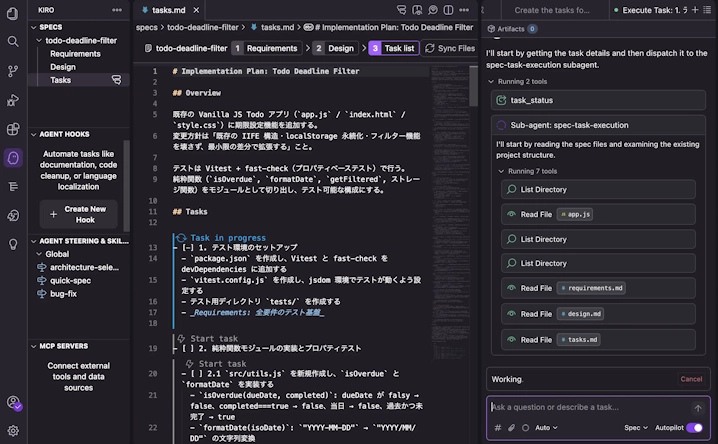Open the Accounts icon in activity bar
Image resolution: width=718 pixels, height=444 pixels.
pyautogui.click(x=13, y=403)
